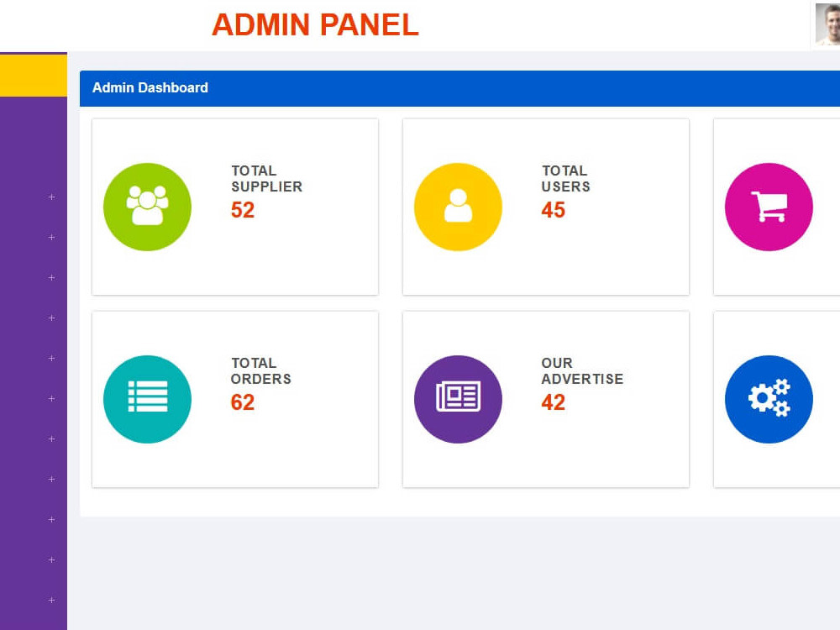Image resolution: width=840 pixels, height=630 pixels.
Task: Select the users count 45
Action: coord(554,210)
